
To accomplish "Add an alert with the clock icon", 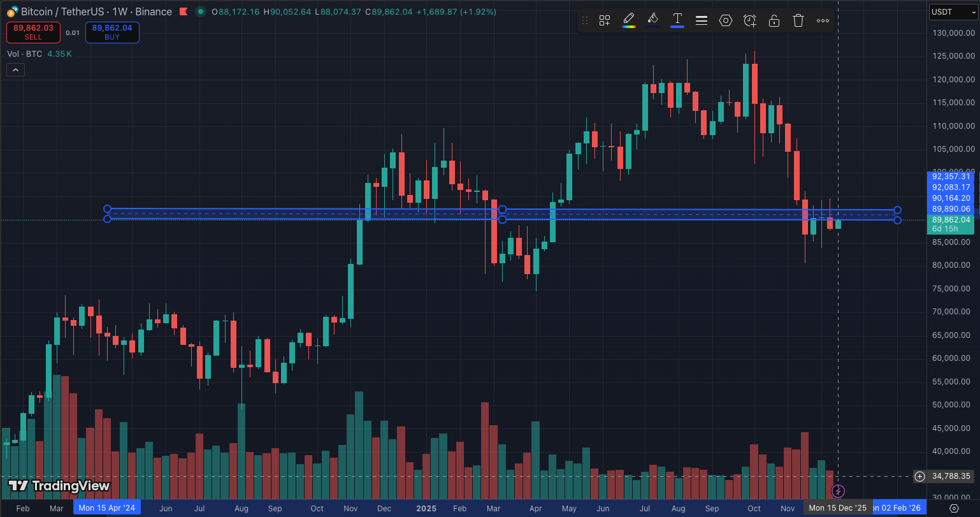I will [750, 20].
